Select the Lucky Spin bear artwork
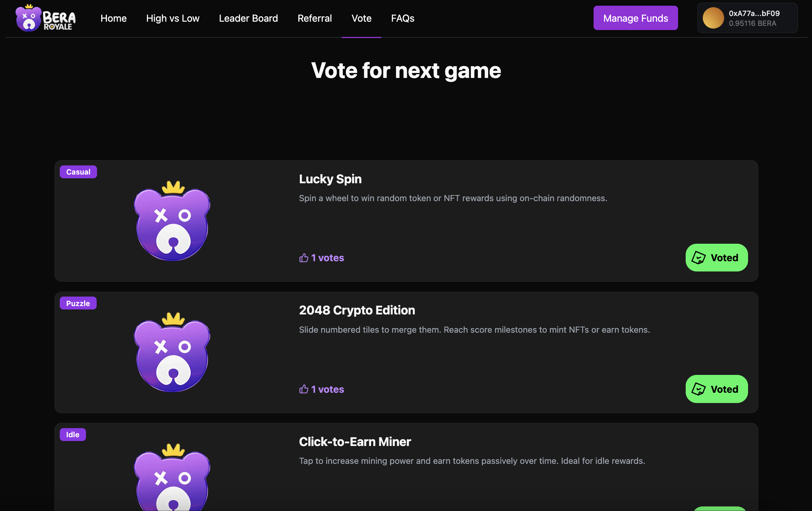Viewport: 812px width, 511px height. tap(172, 222)
